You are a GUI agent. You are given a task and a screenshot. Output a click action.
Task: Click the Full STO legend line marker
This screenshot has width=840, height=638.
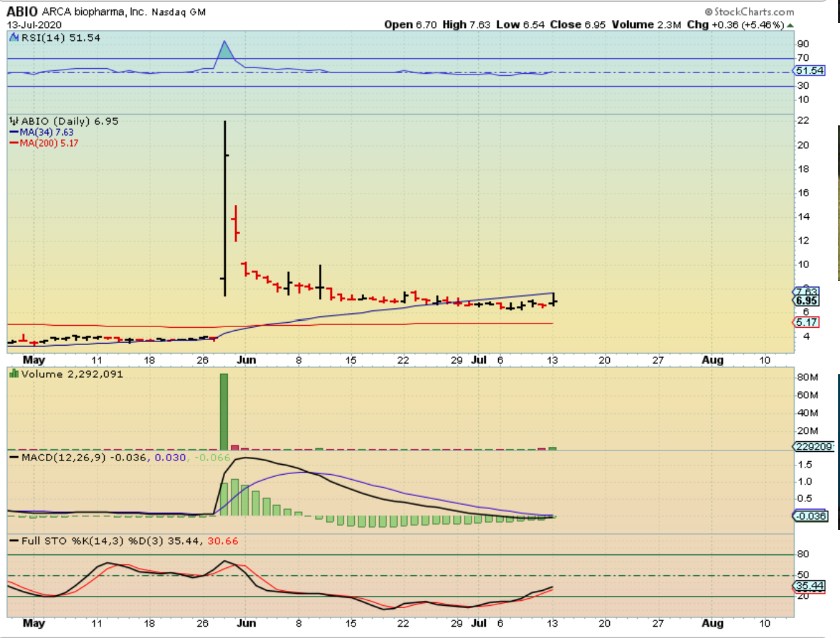click(x=14, y=541)
